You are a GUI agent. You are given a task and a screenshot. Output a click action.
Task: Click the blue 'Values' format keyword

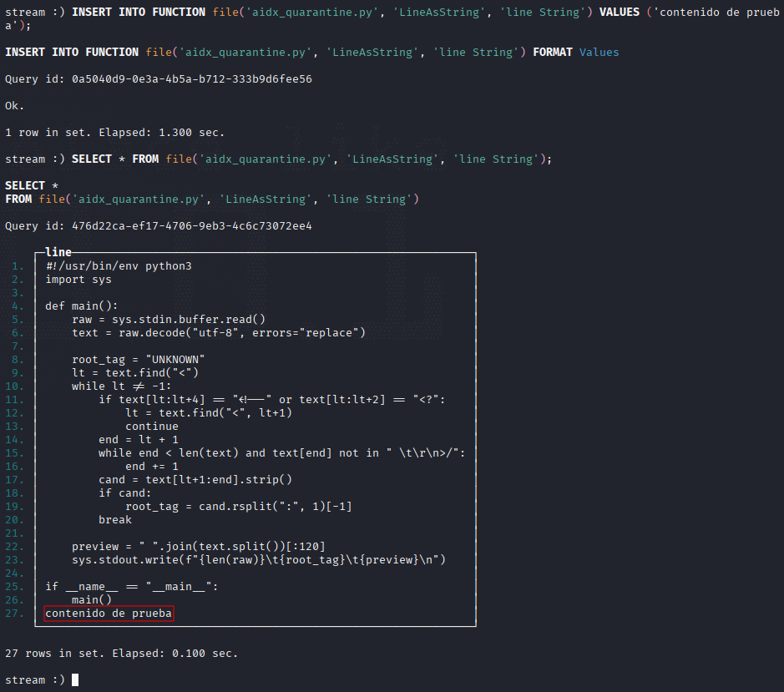[x=599, y=52]
